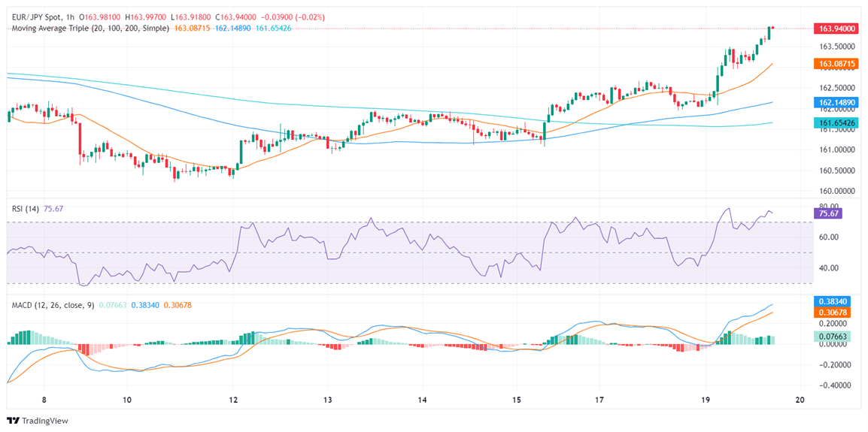
Task: Select the green 0.07663 histogram axis label
Action: point(833,337)
